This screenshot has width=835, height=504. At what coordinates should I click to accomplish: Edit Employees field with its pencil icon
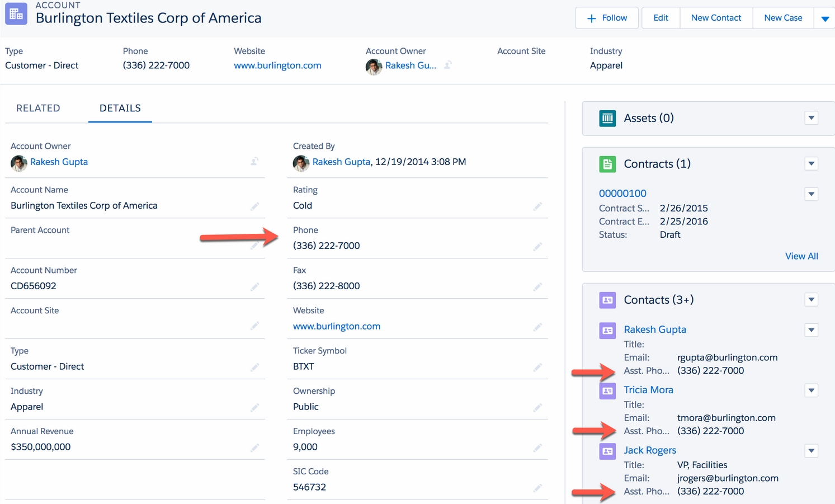point(537,448)
